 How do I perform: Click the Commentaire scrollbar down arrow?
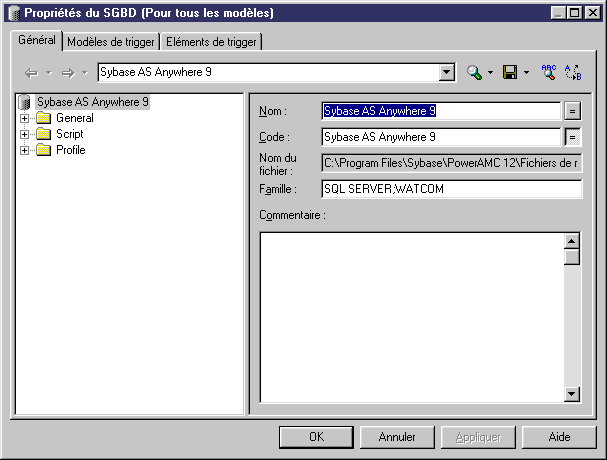click(572, 394)
